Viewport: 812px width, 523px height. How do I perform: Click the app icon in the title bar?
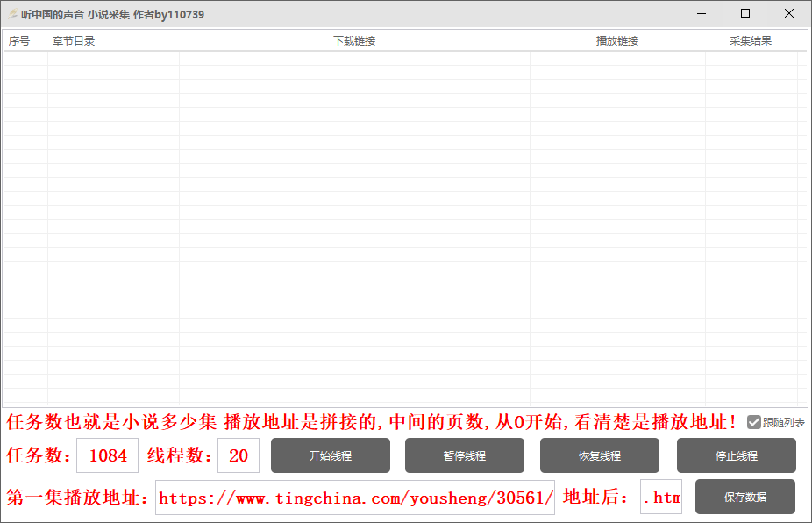pos(12,13)
